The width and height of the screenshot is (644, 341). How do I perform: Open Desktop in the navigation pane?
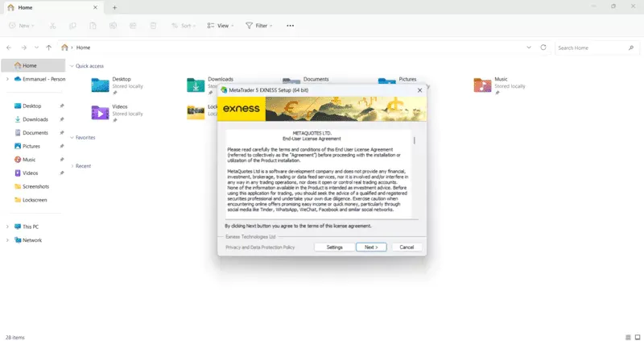[28, 106]
